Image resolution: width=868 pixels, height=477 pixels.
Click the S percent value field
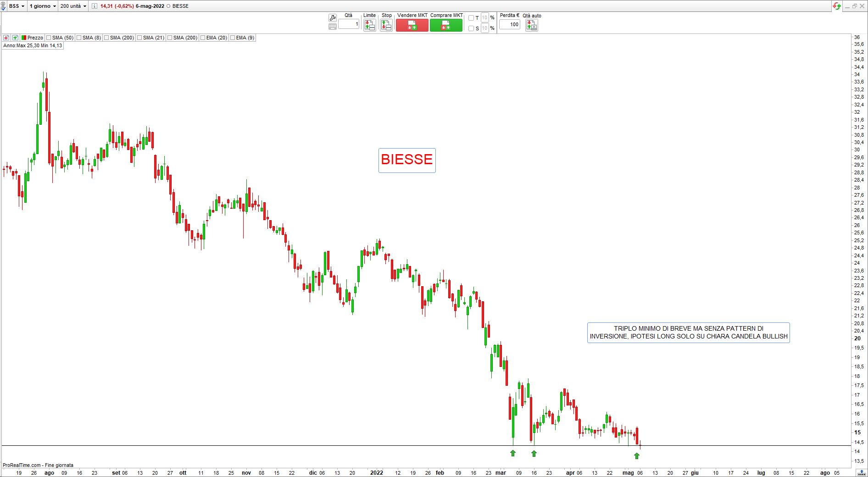click(484, 28)
